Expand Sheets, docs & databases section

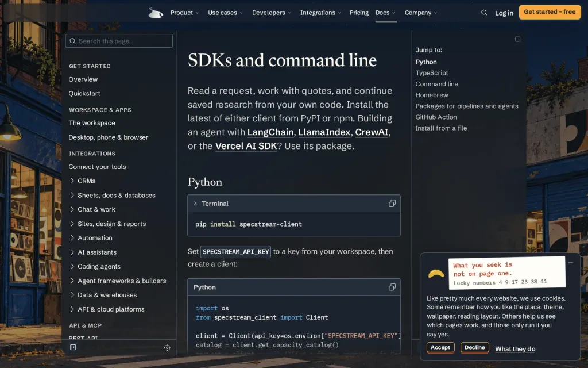click(113, 195)
